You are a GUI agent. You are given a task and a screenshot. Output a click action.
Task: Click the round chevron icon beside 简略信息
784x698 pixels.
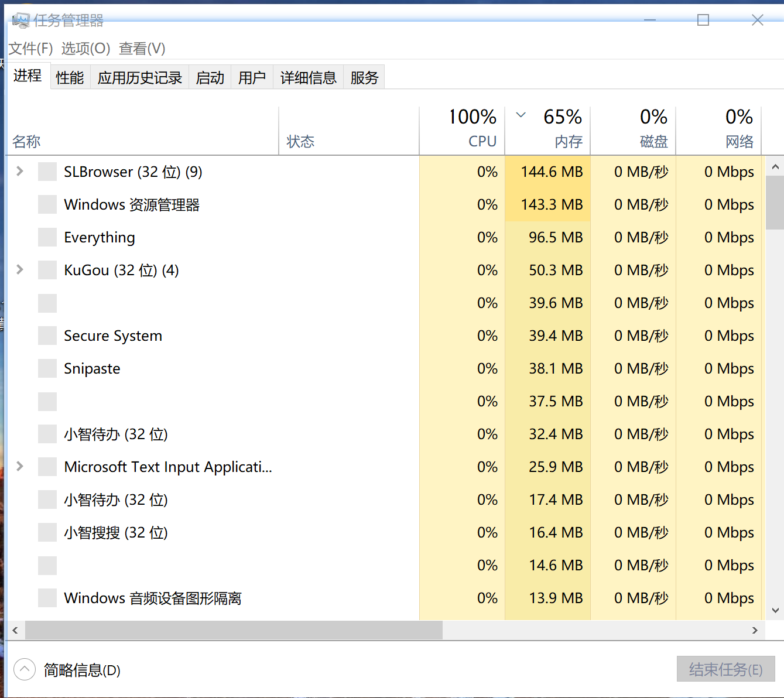click(25, 669)
